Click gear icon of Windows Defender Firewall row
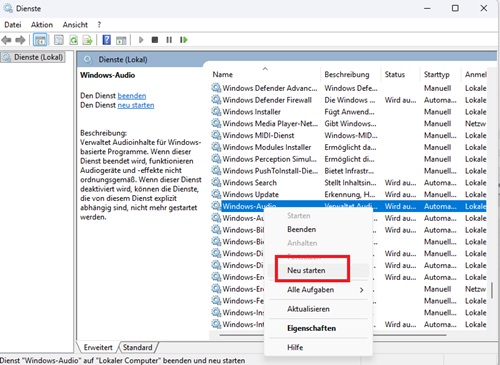500x365 pixels. click(216, 100)
